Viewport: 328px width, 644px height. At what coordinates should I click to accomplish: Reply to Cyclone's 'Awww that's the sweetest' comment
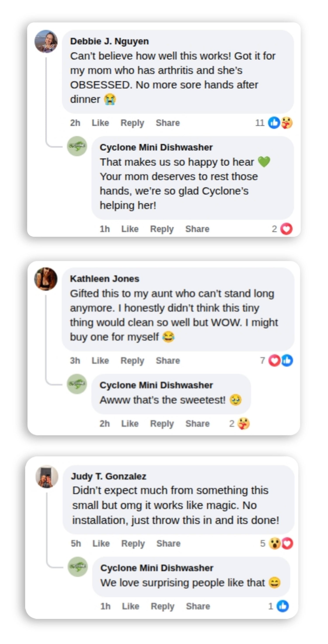click(x=162, y=423)
